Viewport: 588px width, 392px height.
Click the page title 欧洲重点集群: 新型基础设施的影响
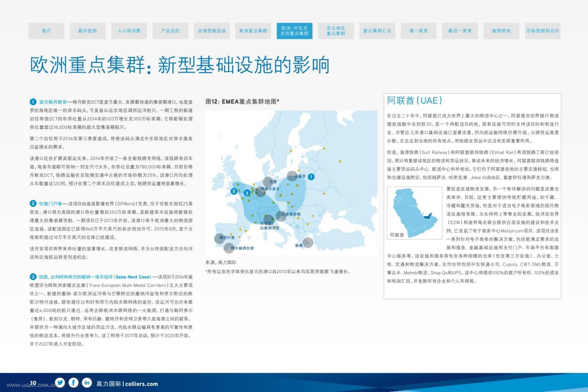tap(180, 66)
